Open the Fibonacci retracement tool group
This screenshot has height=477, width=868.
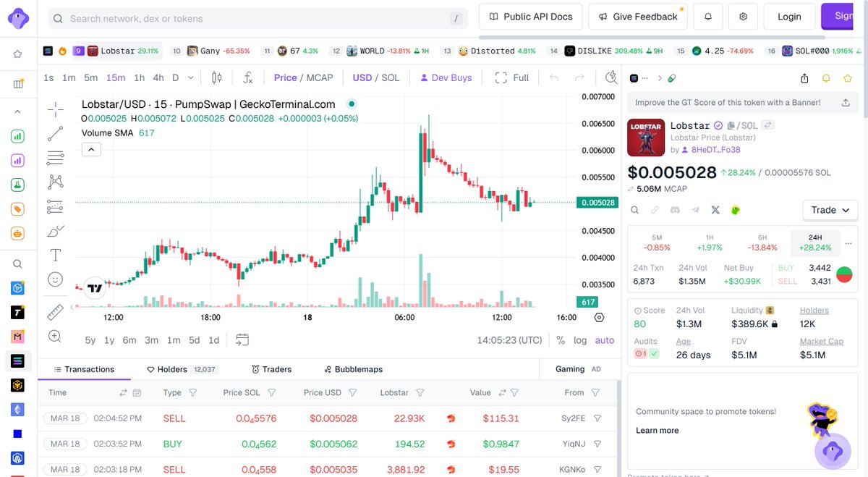(x=56, y=158)
